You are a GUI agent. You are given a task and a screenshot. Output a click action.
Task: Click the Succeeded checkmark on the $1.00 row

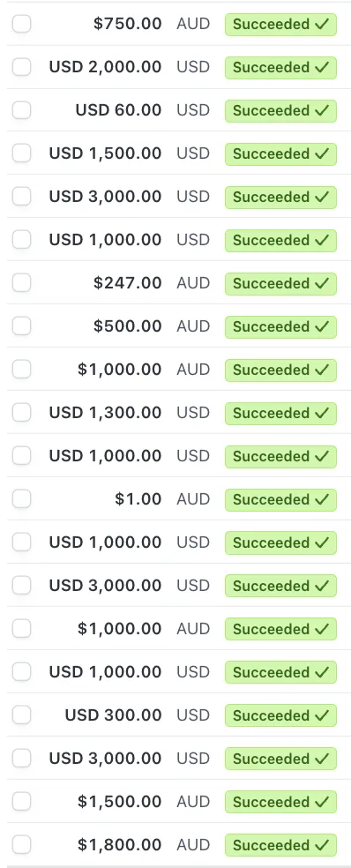coord(322,499)
